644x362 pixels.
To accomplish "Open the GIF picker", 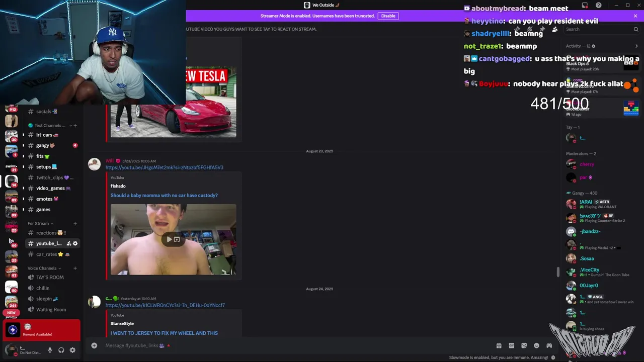I will tap(511, 345).
